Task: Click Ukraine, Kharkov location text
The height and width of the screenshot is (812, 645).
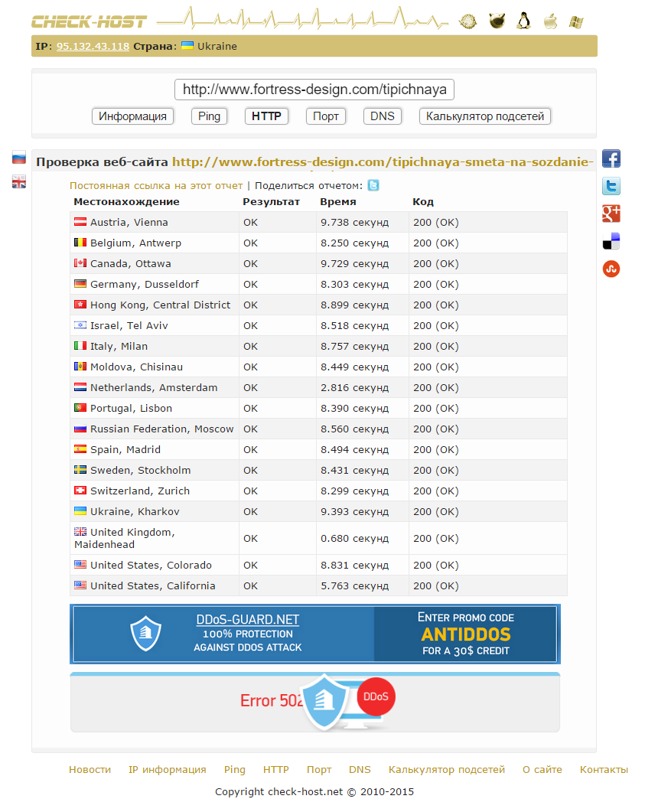Action: [135, 511]
